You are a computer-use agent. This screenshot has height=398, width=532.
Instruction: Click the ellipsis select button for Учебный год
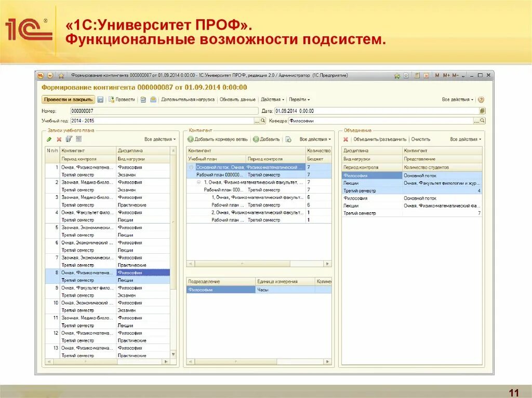tap(257, 121)
